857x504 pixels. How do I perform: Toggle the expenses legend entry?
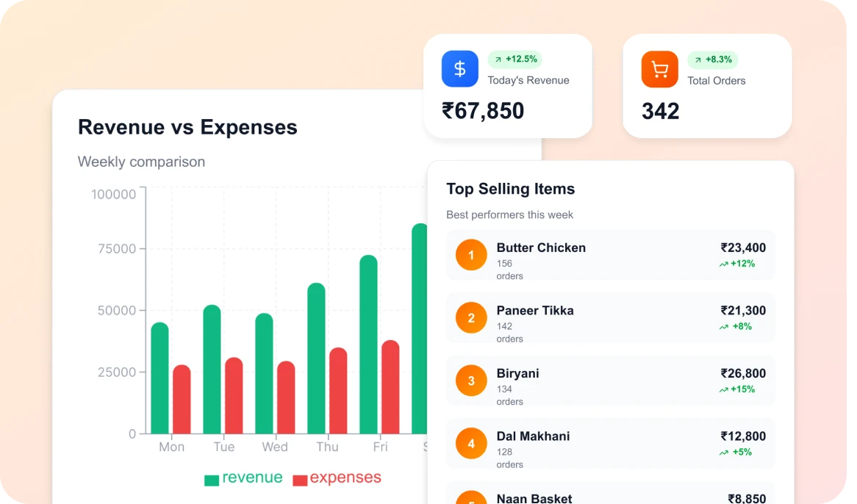pos(337,478)
